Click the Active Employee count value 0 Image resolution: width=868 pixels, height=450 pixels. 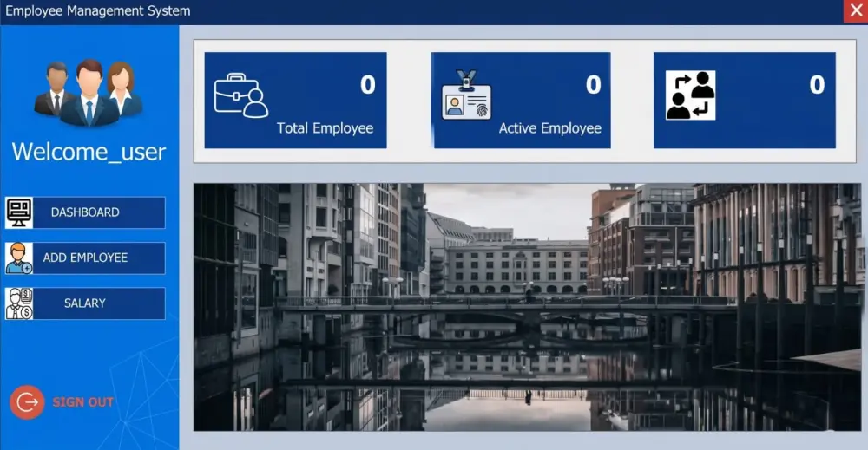[x=594, y=85]
